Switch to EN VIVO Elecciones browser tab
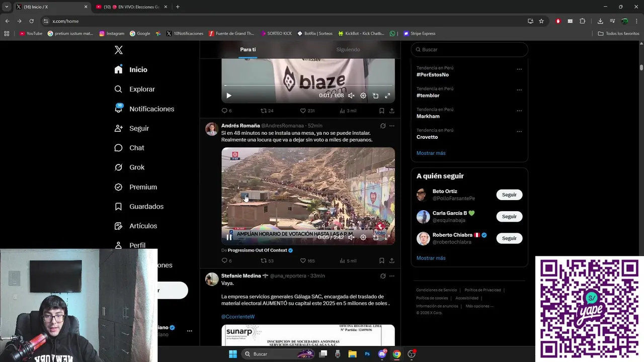The height and width of the screenshot is (362, 644). pos(132,7)
